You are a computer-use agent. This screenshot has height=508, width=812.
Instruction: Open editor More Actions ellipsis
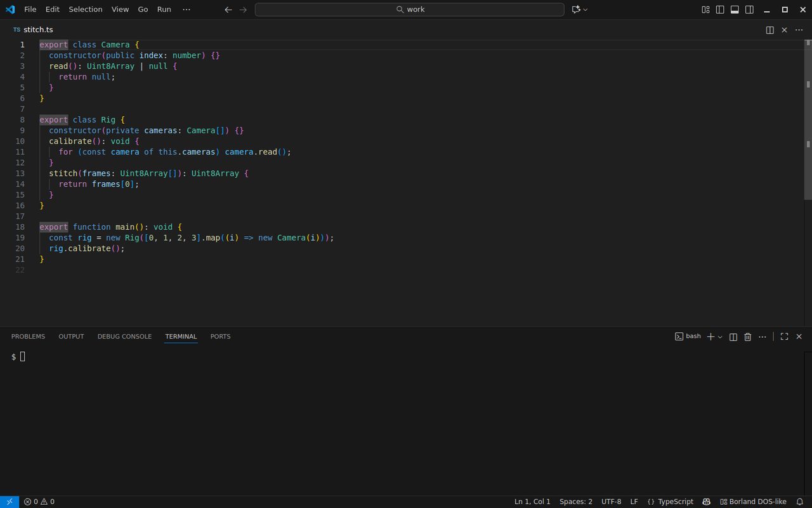pos(799,30)
